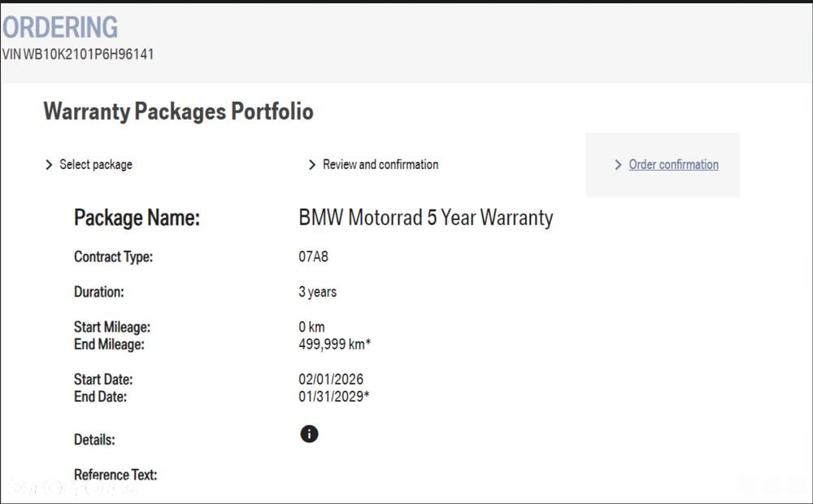Select the start date 02/01/2026
This screenshot has height=504, width=813.
point(331,380)
